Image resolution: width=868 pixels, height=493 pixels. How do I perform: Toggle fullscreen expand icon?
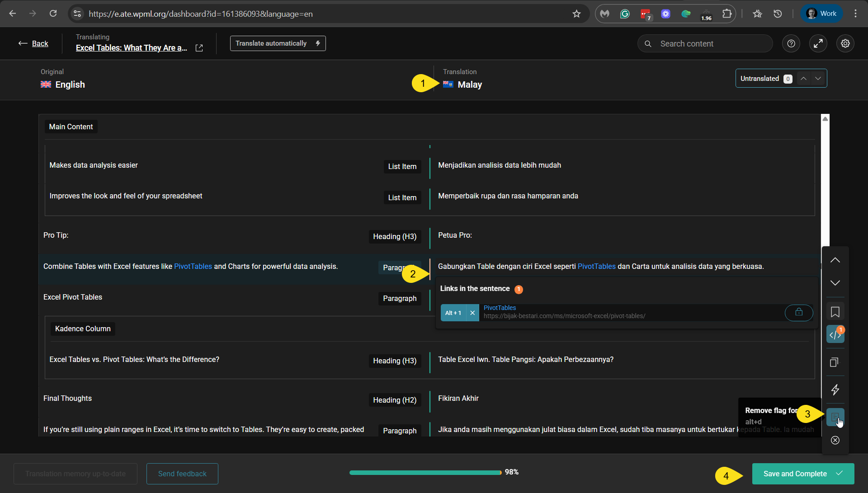[x=818, y=44]
